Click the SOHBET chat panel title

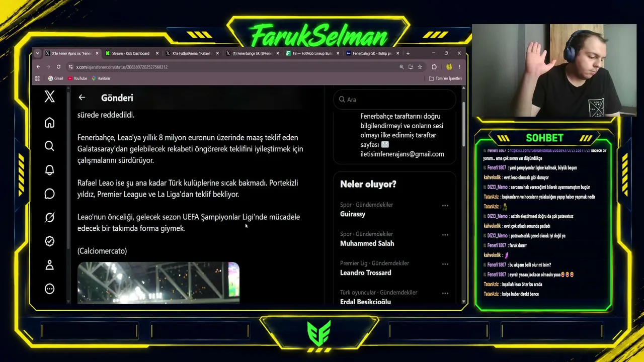coord(544,138)
